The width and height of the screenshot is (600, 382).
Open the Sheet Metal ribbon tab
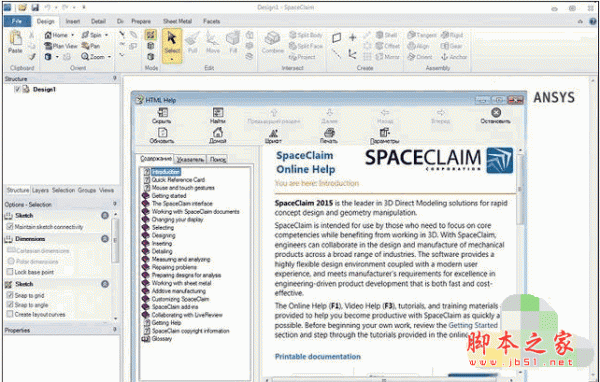coord(177,21)
